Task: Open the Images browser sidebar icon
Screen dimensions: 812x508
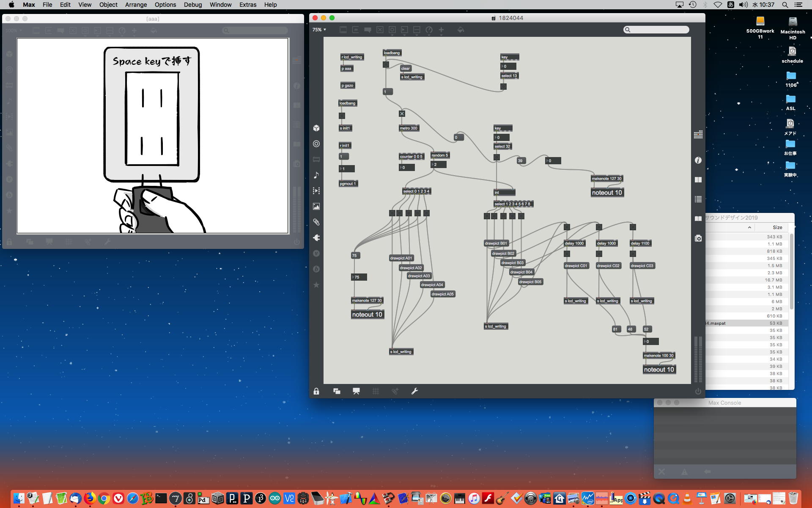Action: pyautogui.click(x=316, y=207)
